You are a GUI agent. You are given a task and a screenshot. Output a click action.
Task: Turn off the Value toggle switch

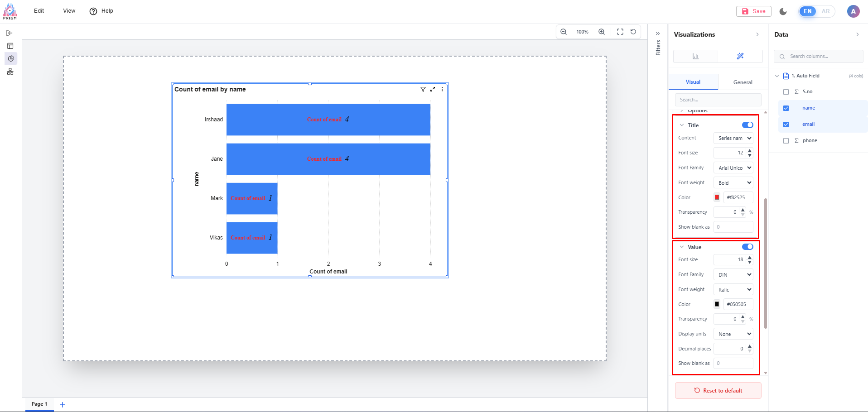[747, 247]
